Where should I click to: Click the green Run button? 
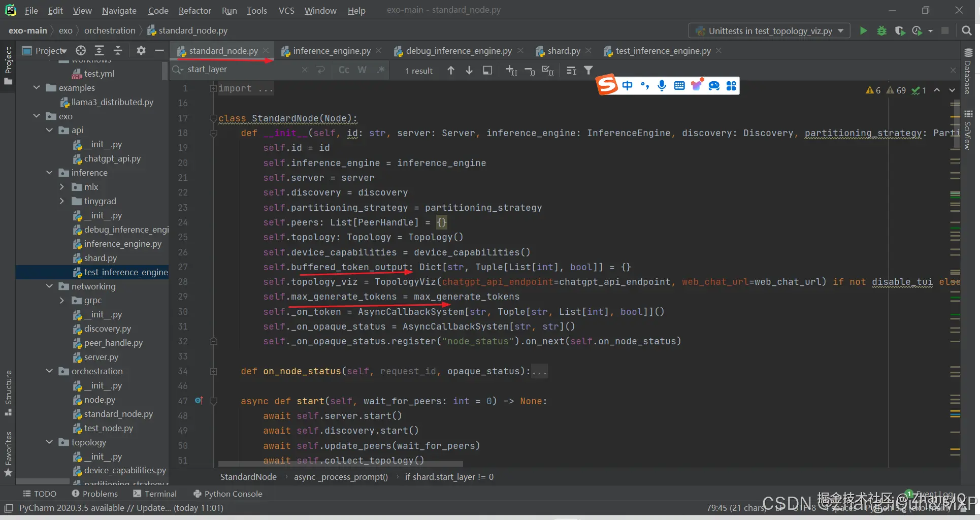click(x=863, y=31)
